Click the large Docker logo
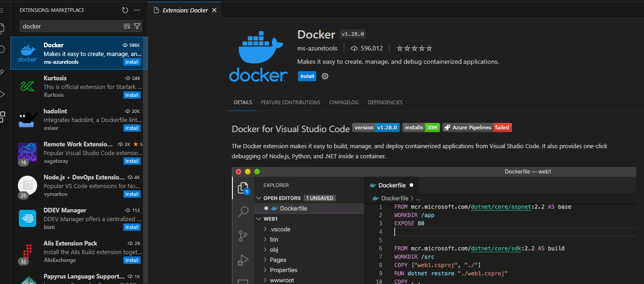This screenshot has height=284, width=644. [x=259, y=57]
